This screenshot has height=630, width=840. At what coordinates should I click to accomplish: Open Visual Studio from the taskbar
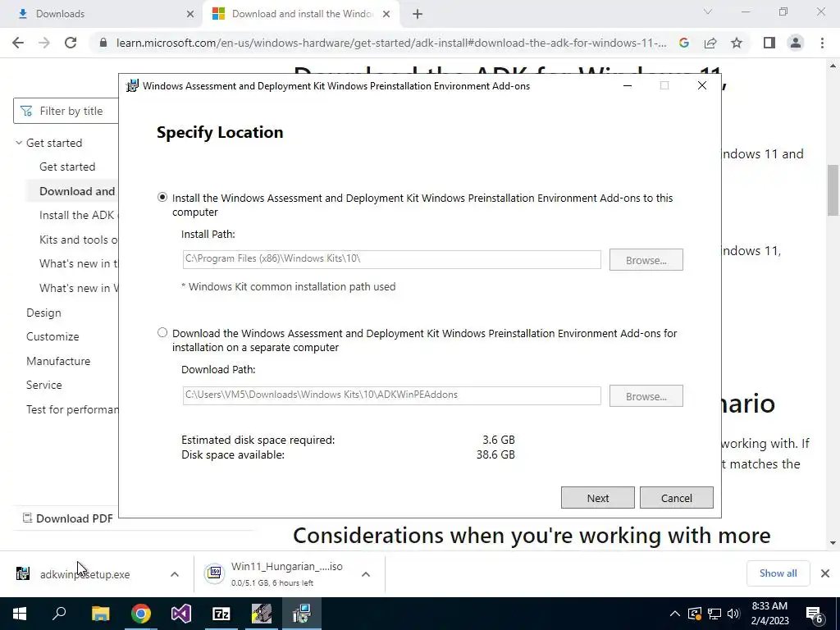tap(181, 614)
